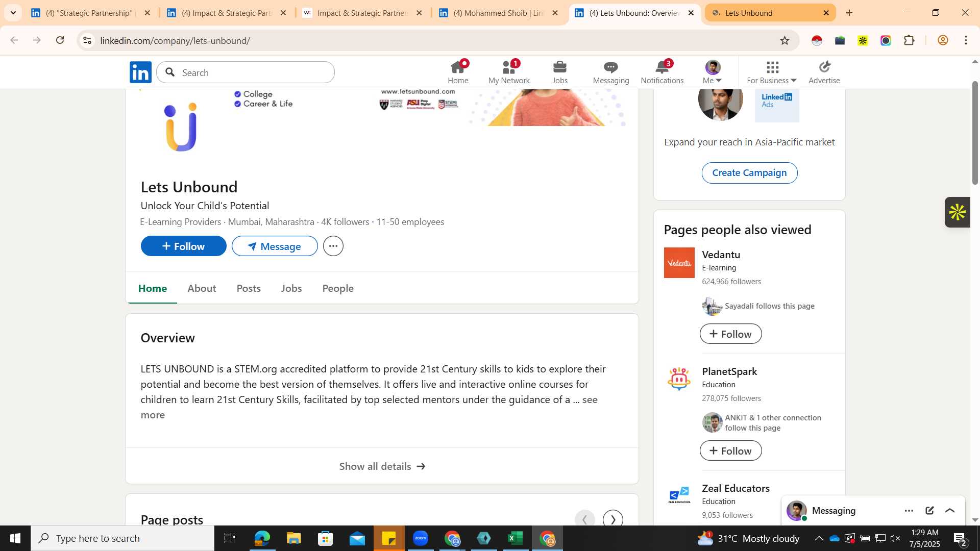Expand the Me profile dropdown
This screenshot has width=980, height=551.
[x=713, y=72]
